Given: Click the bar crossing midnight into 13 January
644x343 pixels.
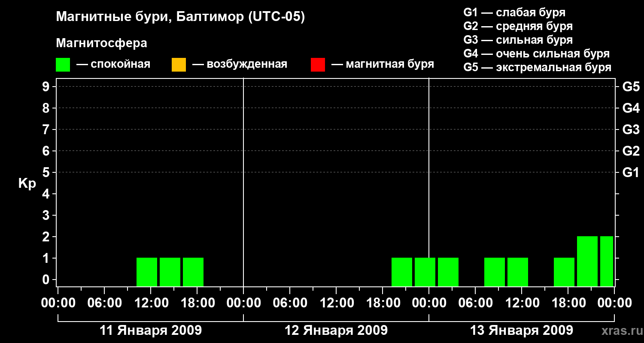Looking at the screenshot, I should [425, 272].
